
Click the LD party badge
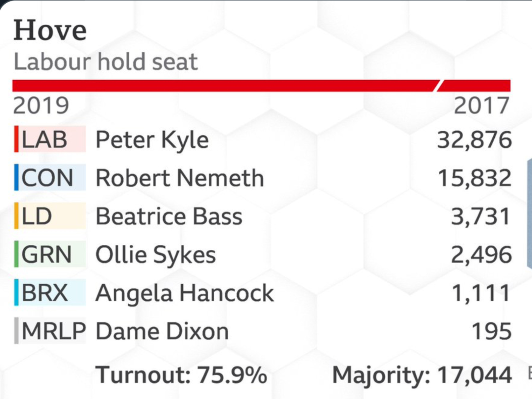click(50, 216)
